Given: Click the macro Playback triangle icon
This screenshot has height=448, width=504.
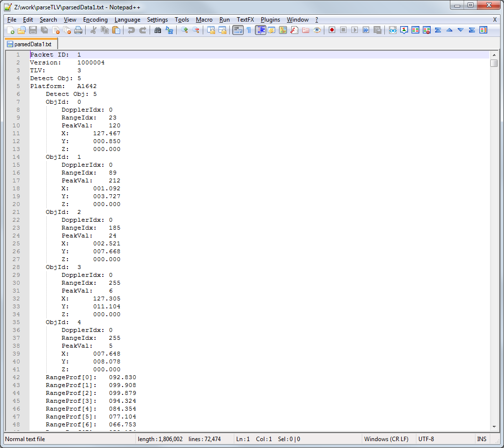Looking at the screenshot, I should (x=354, y=30).
